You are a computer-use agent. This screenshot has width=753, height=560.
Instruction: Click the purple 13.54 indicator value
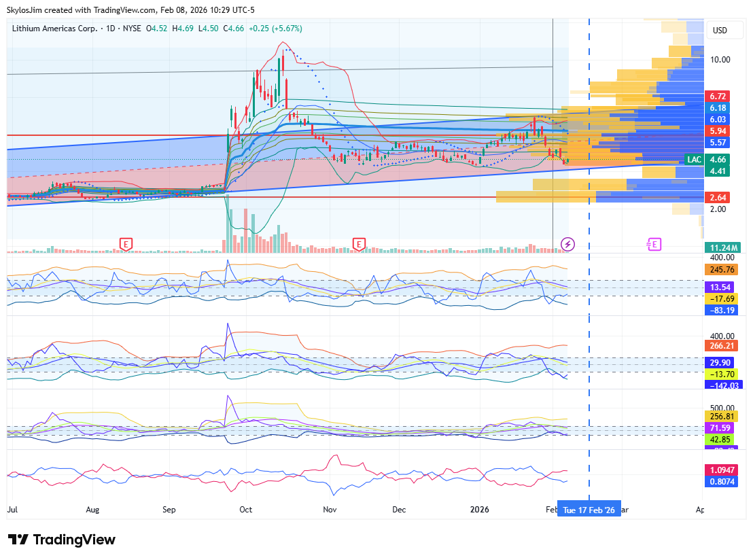coord(718,287)
